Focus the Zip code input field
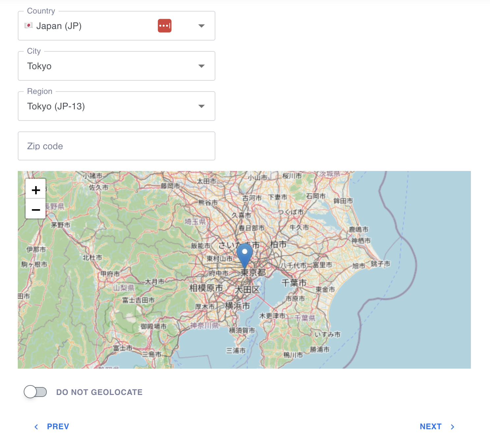This screenshot has width=490, height=448. [x=117, y=146]
